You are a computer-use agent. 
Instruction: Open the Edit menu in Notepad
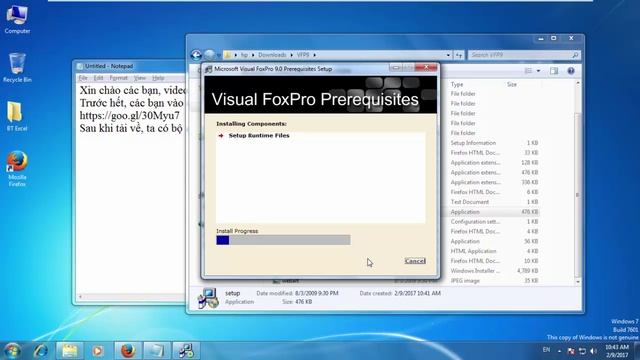[x=98, y=78]
